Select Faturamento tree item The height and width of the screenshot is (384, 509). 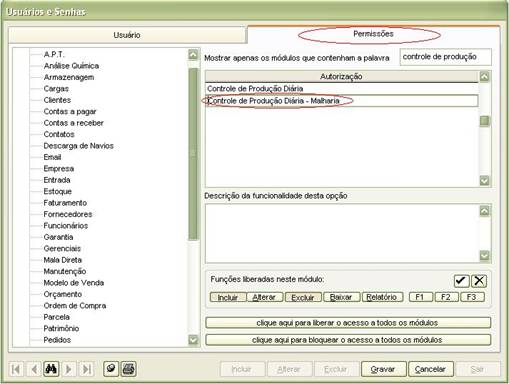click(x=65, y=203)
